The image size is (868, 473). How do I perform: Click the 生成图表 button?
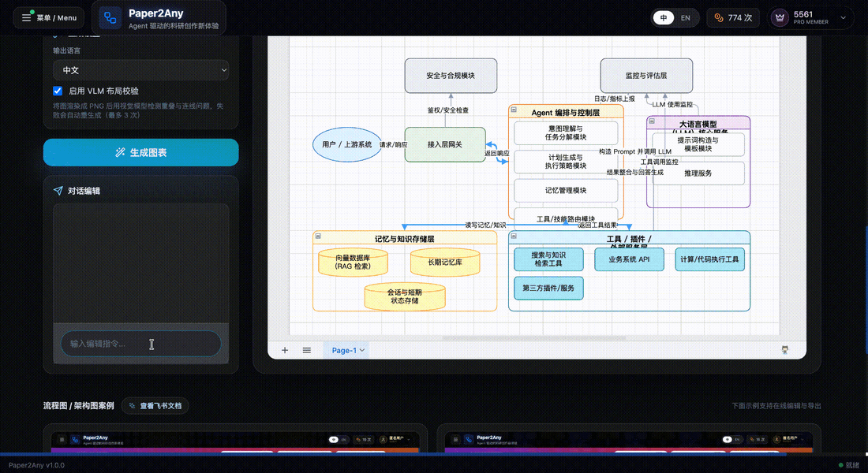click(x=140, y=152)
